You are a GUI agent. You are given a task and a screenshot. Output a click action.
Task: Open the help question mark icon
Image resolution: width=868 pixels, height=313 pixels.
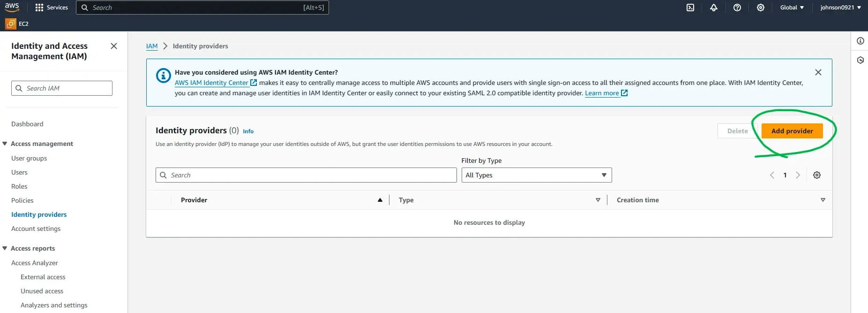(737, 8)
